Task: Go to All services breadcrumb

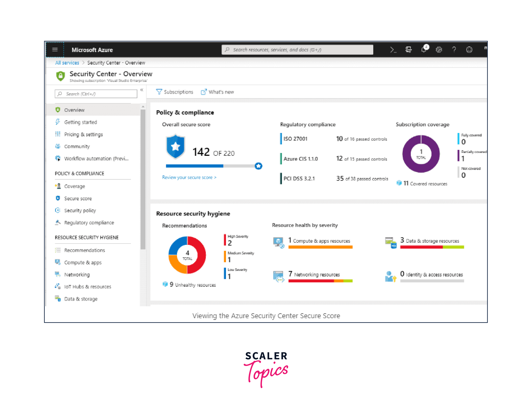Action: [67, 63]
